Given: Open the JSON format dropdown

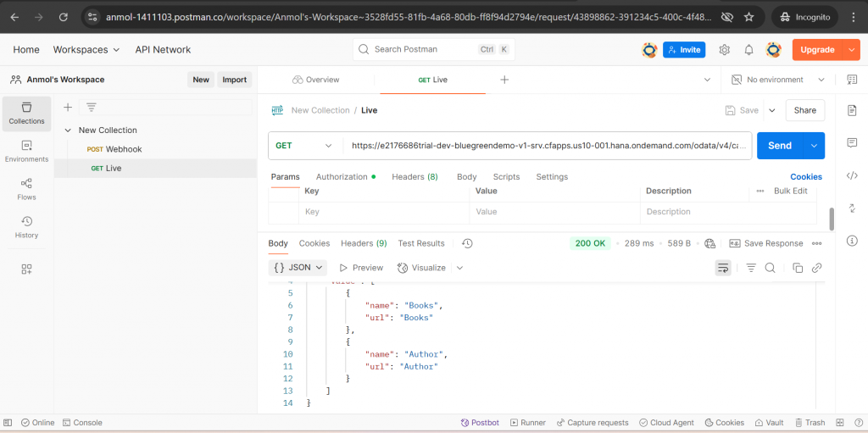Looking at the screenshot, I should 298,268.
